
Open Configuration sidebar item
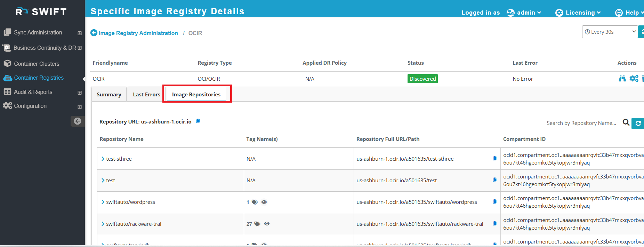[x=30, y=106]
